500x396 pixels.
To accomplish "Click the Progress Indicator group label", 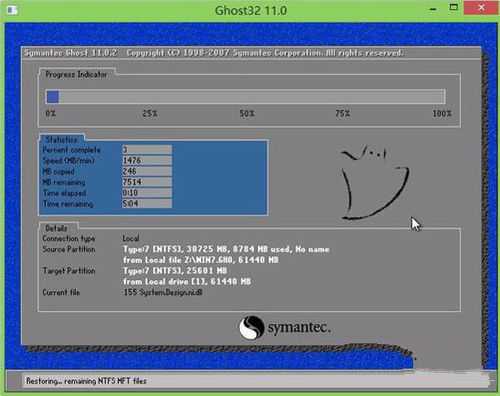I will [76, 74].
